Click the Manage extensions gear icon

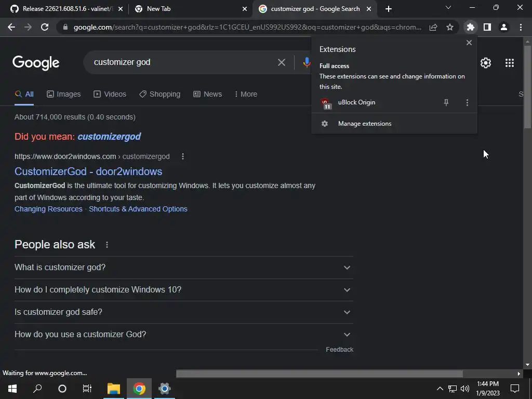point(325,124)
